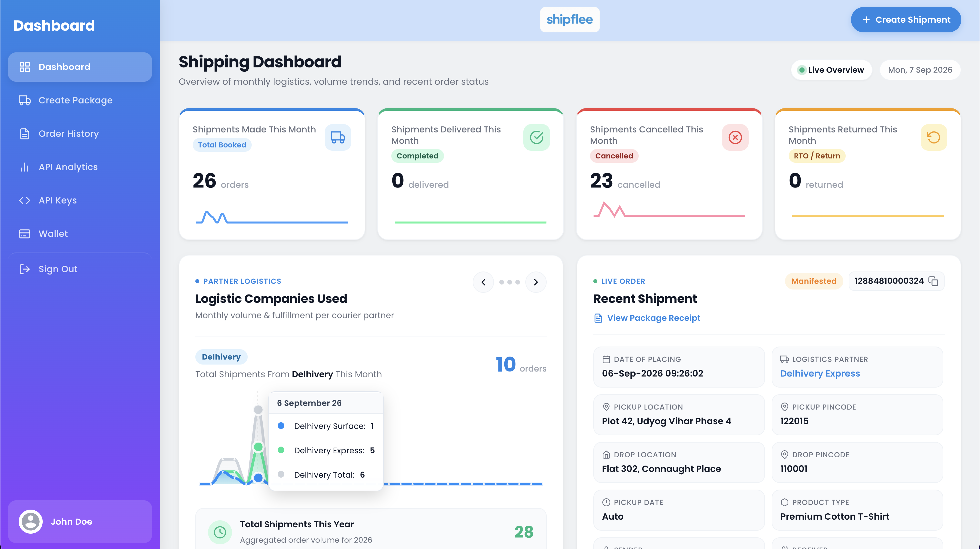Click the clock icon next to Pickup Date

click(606, 503)
